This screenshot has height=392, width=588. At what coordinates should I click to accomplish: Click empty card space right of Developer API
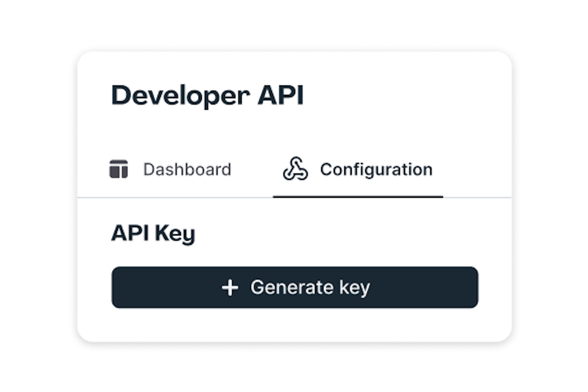[404, 96]
